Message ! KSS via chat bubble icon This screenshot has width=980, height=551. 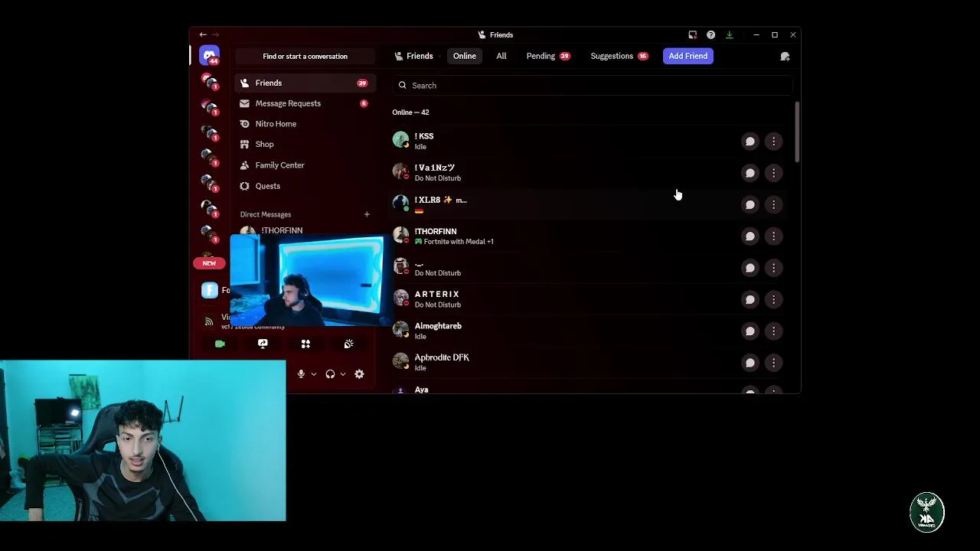pyautogui.click(x=750, y=141)
